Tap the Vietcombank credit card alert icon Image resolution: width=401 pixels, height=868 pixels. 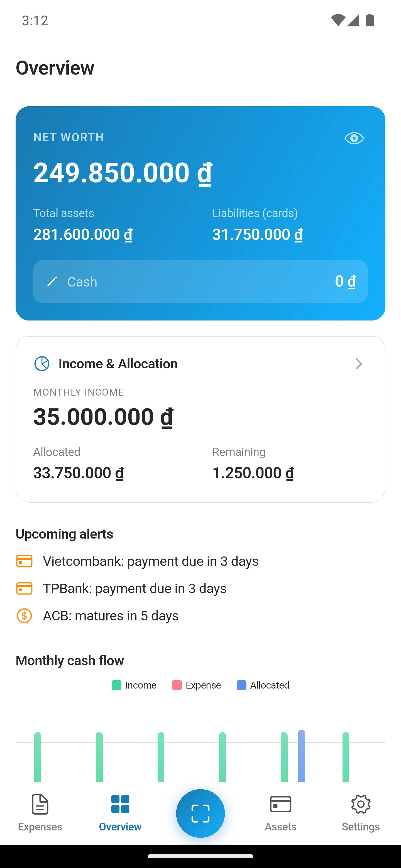(24, 561)
